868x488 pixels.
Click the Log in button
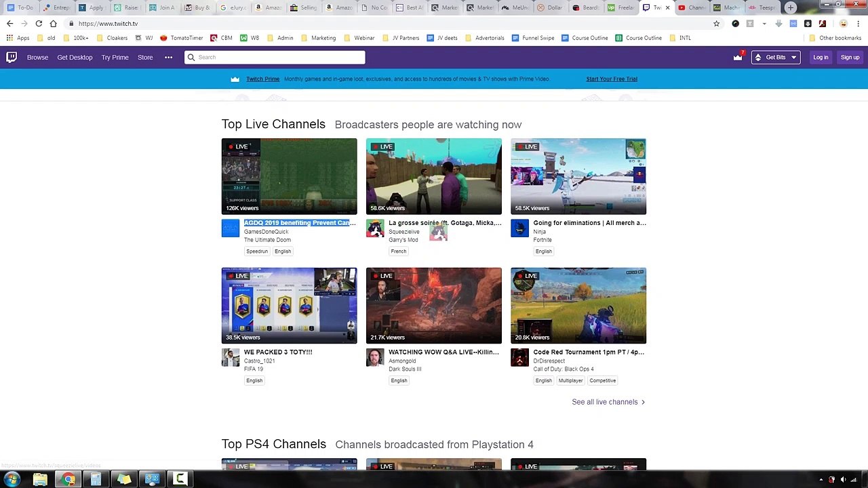point(821,57)
